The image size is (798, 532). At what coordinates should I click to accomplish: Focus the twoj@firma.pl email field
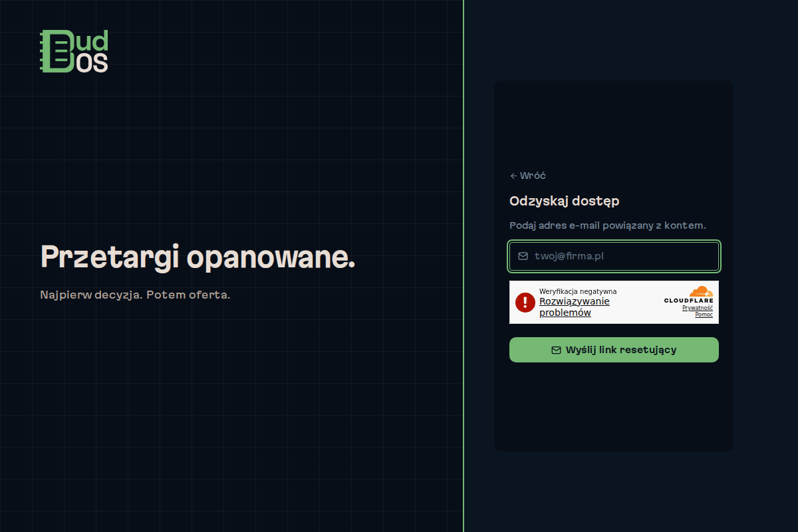click(614, 256)
